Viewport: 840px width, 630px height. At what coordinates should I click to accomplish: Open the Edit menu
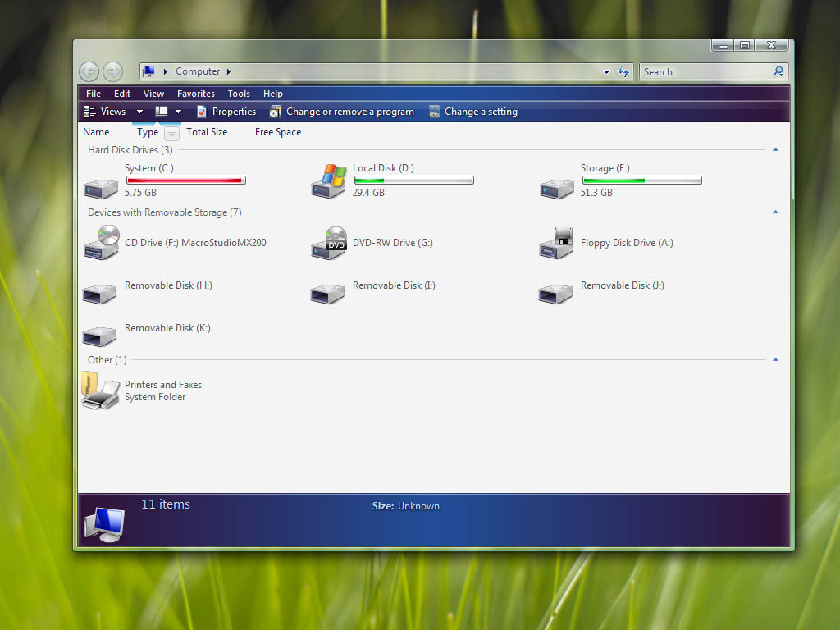click(122, 94)
